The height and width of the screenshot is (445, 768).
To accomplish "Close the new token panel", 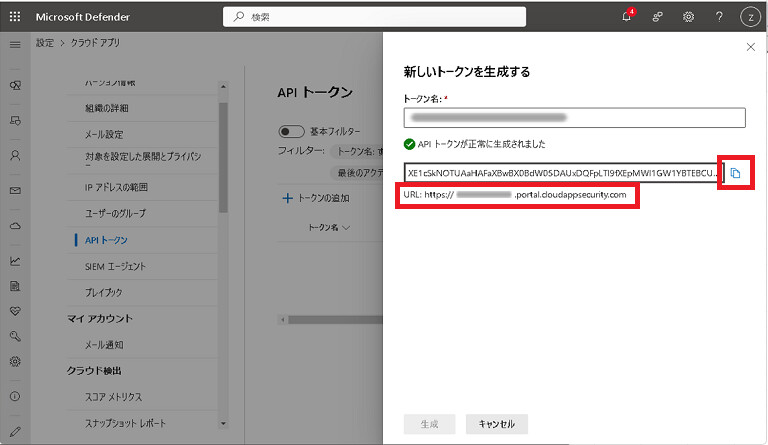I will point(750,47).
